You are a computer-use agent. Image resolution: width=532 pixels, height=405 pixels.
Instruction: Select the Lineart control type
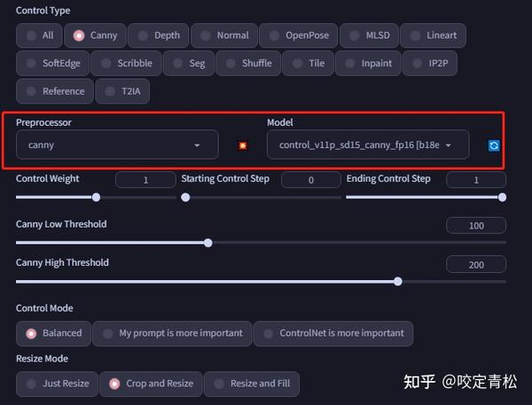tap(433, 35)
